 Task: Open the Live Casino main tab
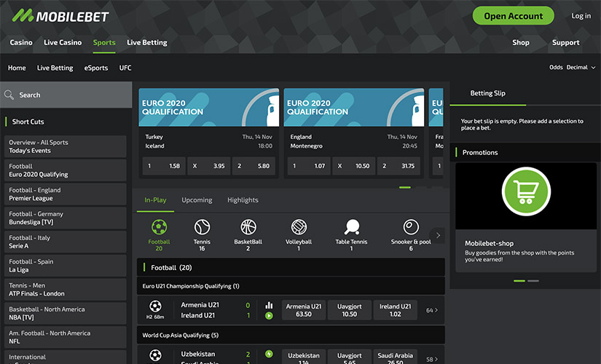(63, 42)
